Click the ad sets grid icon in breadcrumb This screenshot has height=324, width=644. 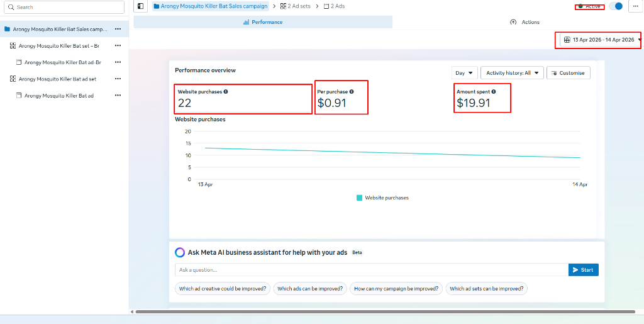(283, 6)
